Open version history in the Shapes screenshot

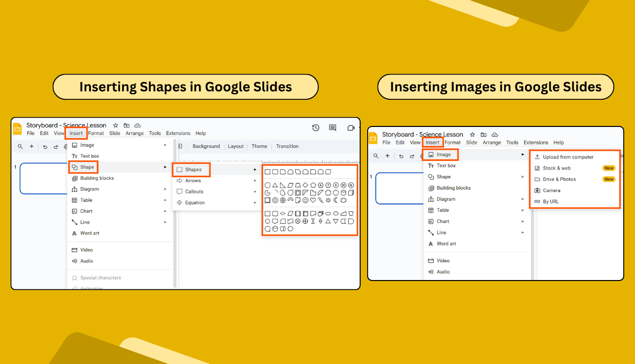[316, 128]
